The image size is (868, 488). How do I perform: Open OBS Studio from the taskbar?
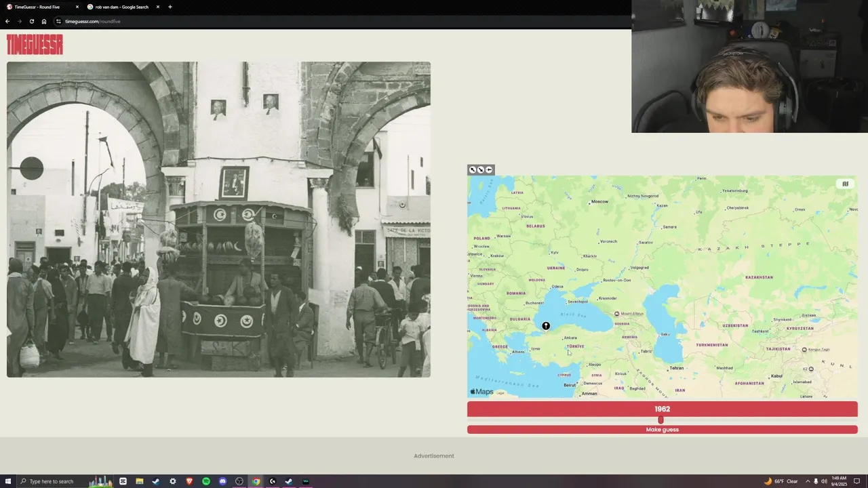point(239,481)
